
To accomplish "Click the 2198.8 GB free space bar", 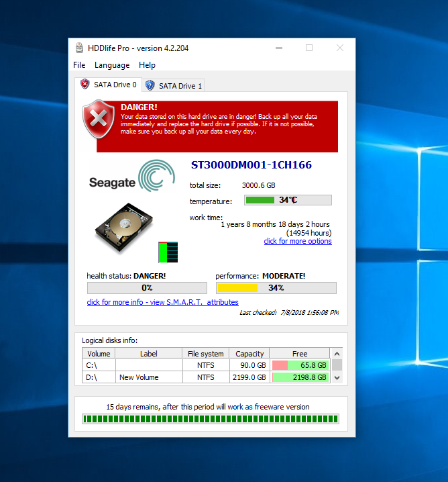I will pyautogui.click(x=300, y=377).
